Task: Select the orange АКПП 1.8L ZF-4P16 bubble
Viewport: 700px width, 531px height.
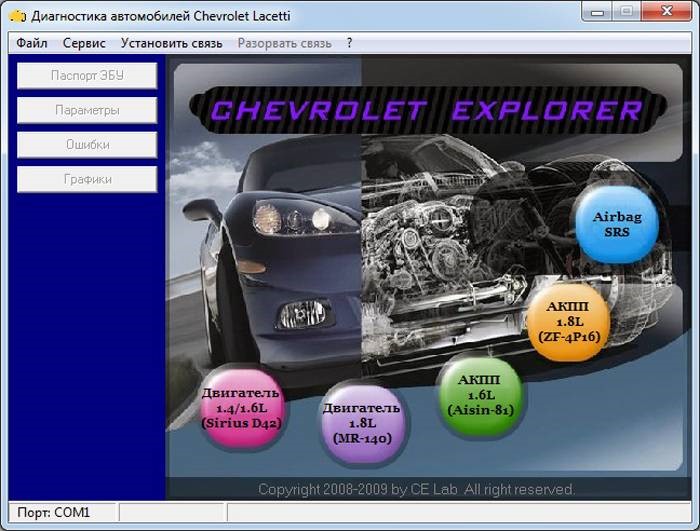Action: pyautogui.click(x=567, y=319)
